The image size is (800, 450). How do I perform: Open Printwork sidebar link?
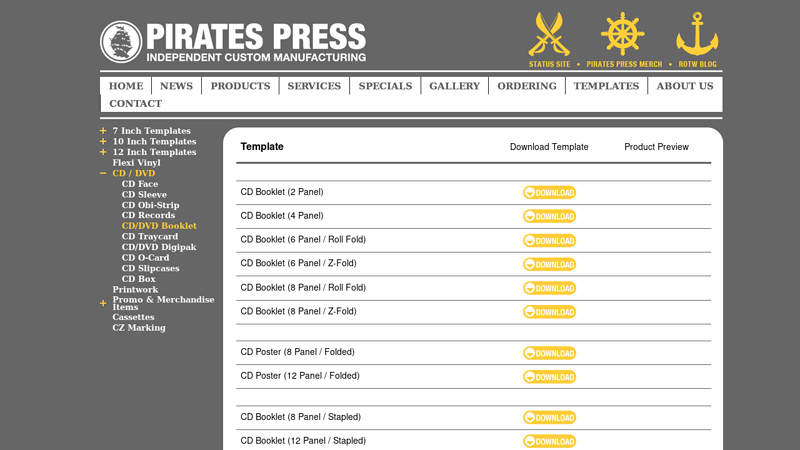[135, 290]
